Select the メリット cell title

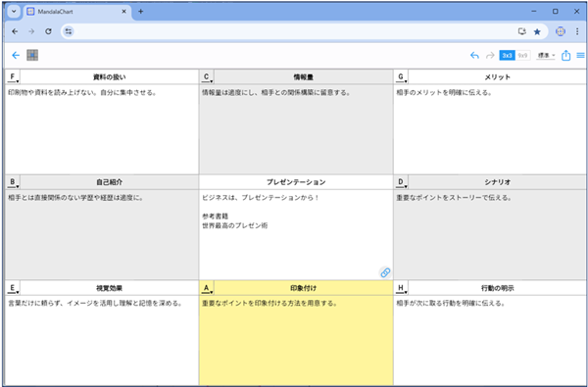point(497,77)
